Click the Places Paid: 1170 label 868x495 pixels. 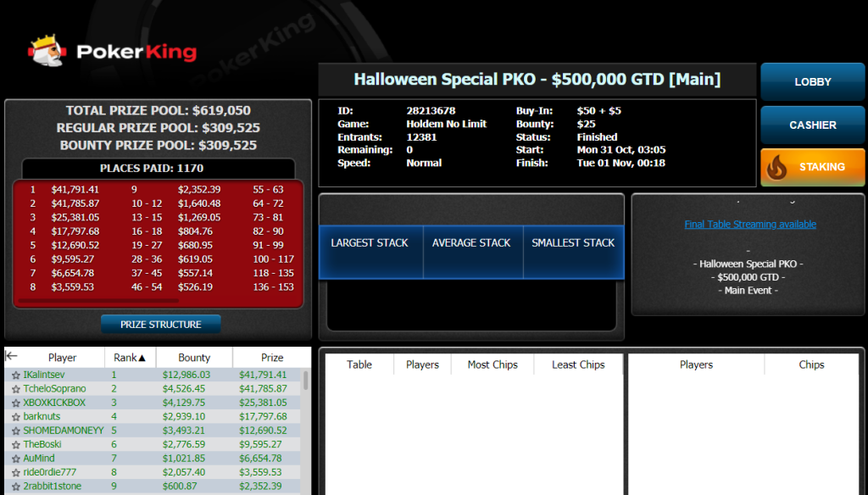(x=152, y=169)
